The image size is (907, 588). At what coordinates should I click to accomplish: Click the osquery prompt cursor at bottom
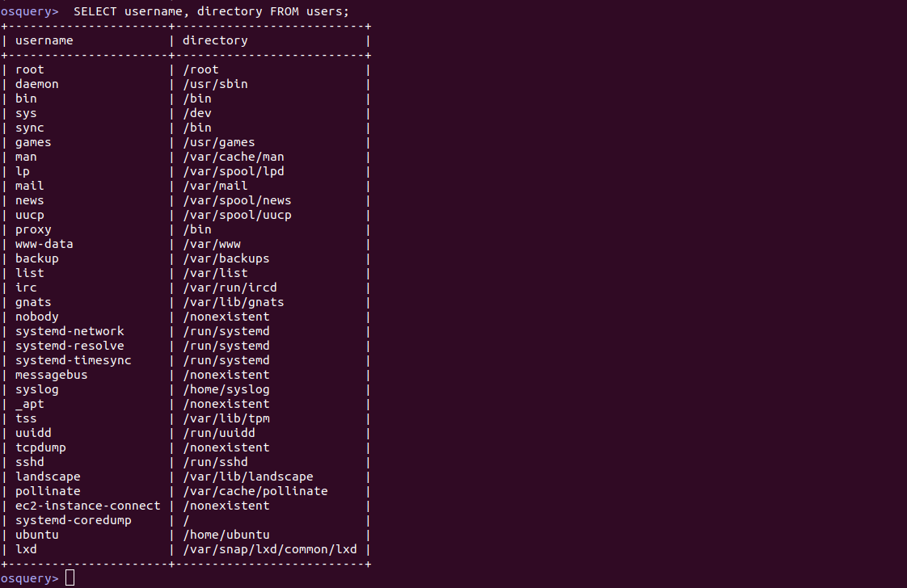pos(70,577)
